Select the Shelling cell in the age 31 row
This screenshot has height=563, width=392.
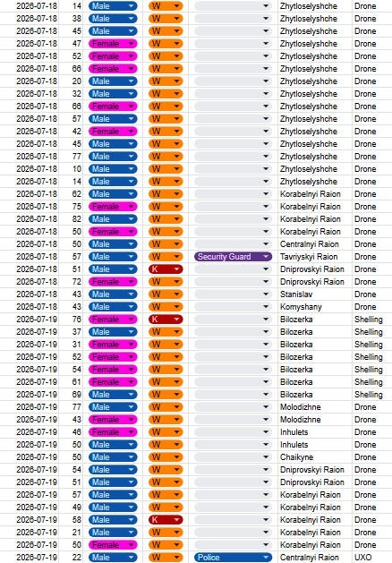(372, 345)
